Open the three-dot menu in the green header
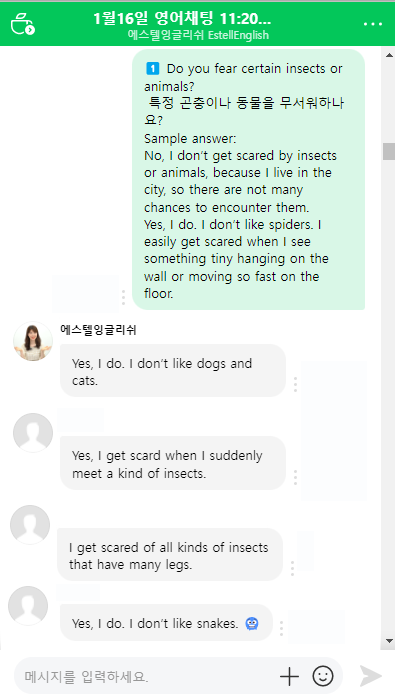 (x=373, y=24)
